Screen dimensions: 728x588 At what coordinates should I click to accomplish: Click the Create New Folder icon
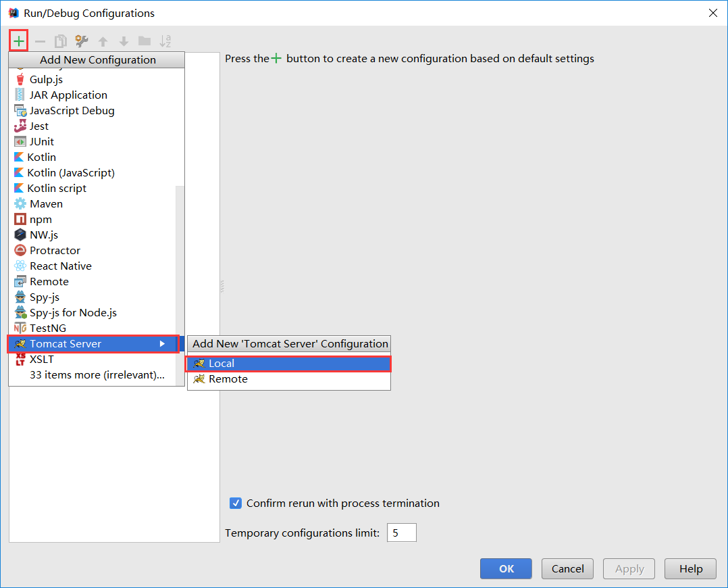145,41
